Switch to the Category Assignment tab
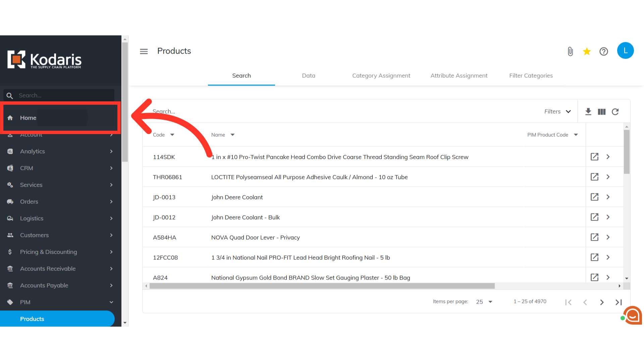 tap(381, 75)
